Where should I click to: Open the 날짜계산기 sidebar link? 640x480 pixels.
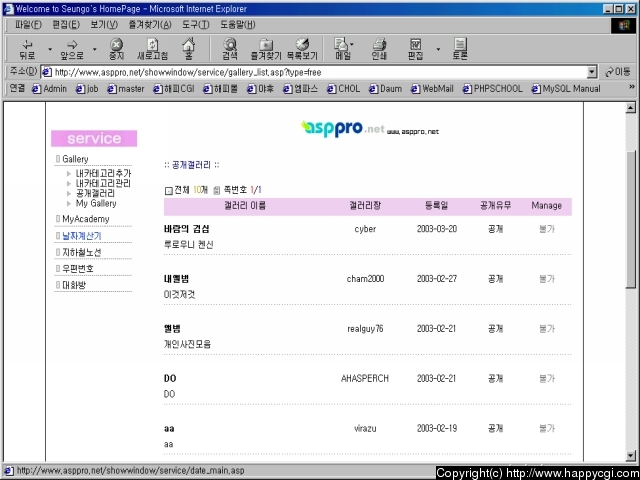[82, 236]
